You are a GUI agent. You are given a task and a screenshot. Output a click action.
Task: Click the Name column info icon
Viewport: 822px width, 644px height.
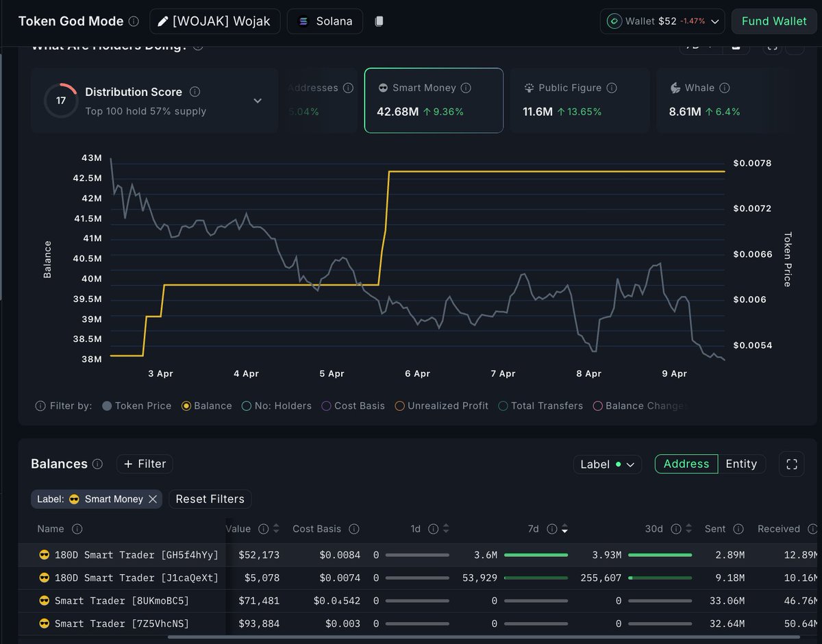click(77, 529)
